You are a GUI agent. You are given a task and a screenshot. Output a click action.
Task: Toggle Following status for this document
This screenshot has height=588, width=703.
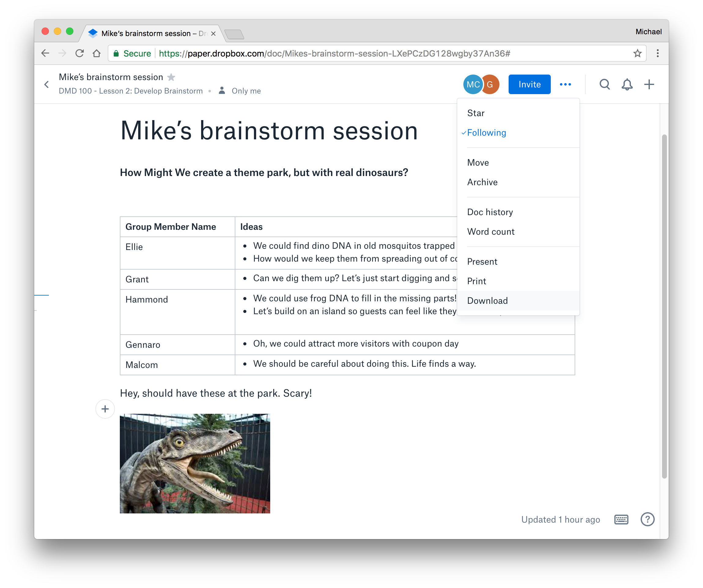486,133
